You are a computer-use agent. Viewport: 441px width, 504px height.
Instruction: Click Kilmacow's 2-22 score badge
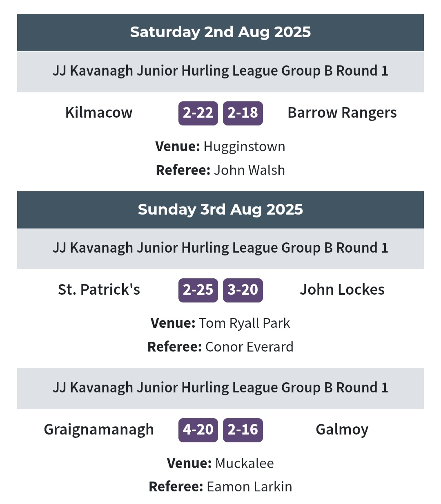198,113
